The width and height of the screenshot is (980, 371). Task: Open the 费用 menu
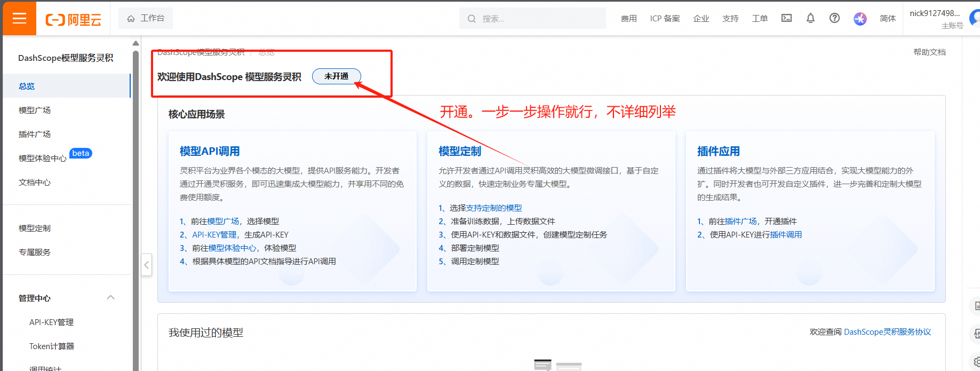coord(628,19)
